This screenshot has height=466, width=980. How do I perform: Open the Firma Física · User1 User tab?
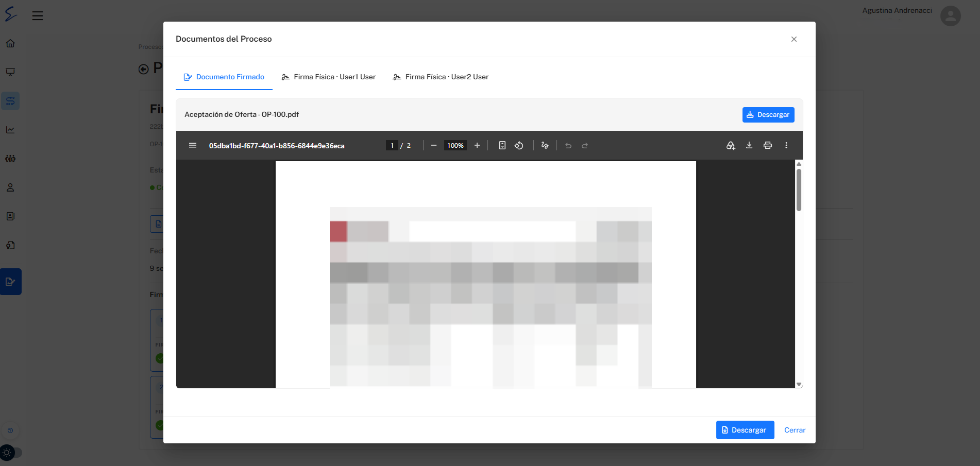(328, 77)
